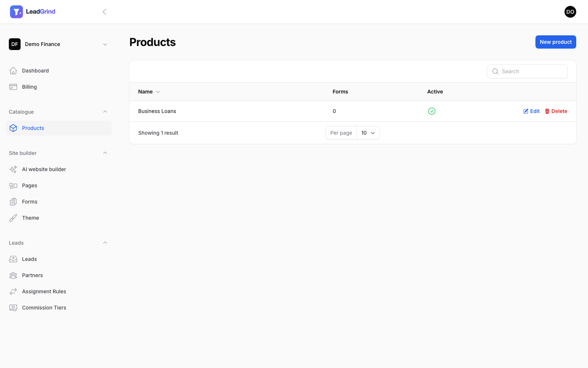Click the Billing credit card icon
588x368 pixels.
pos(13,87)
